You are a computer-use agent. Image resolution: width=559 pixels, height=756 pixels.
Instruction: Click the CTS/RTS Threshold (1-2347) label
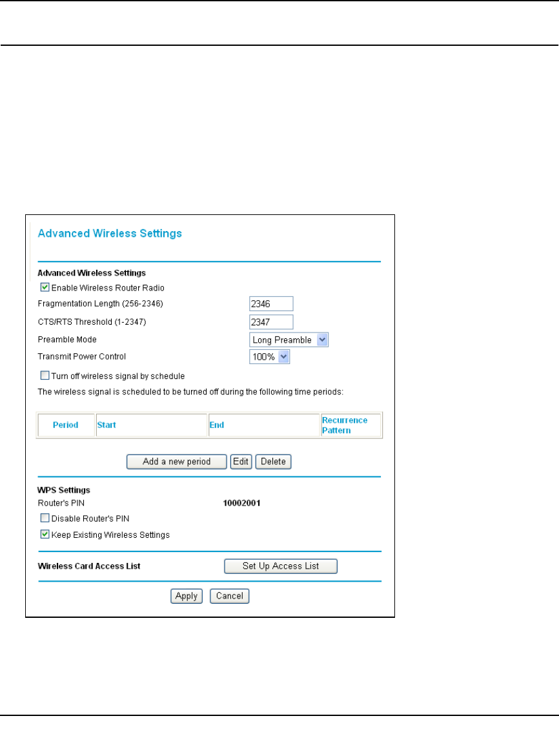point(92,322)
